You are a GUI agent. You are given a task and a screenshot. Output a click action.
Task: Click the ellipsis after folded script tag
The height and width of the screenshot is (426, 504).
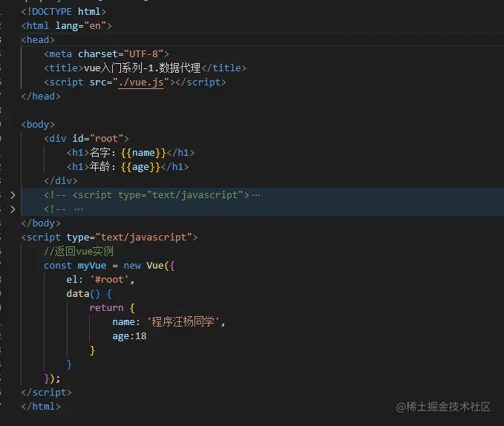(256, 195)
